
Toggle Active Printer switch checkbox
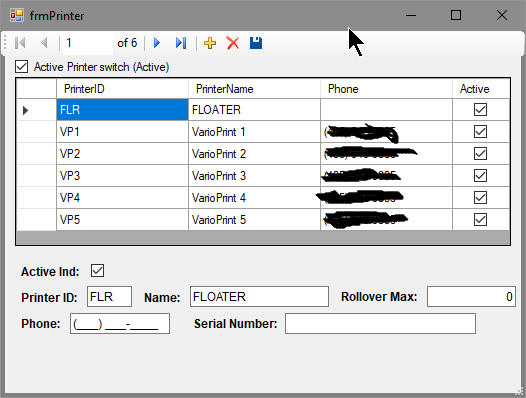21,67
